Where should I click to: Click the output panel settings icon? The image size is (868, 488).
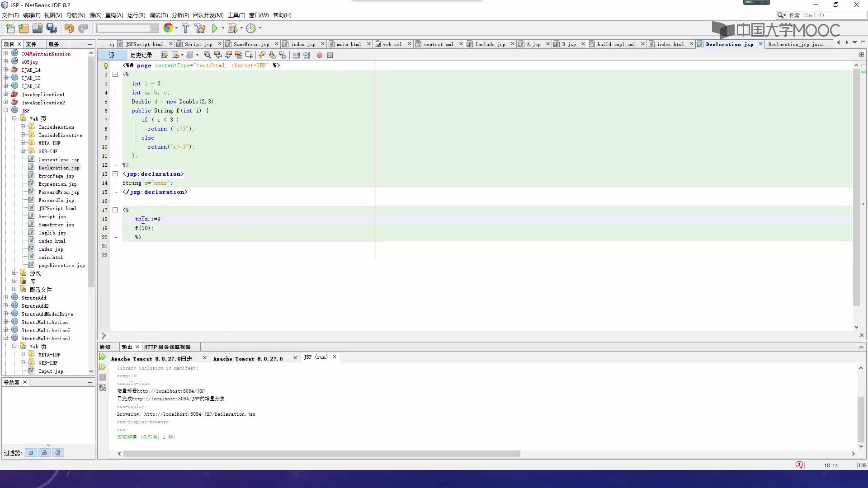(x=103, y=388)
